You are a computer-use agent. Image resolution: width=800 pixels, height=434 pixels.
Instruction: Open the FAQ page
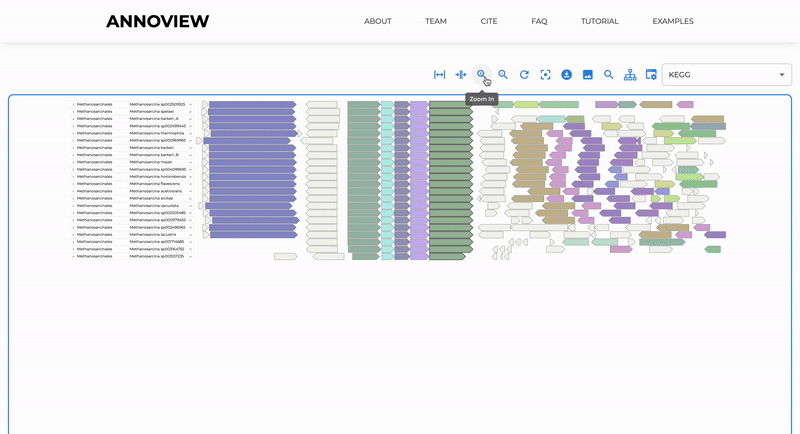pyautogui.click(x=539, y=21)
